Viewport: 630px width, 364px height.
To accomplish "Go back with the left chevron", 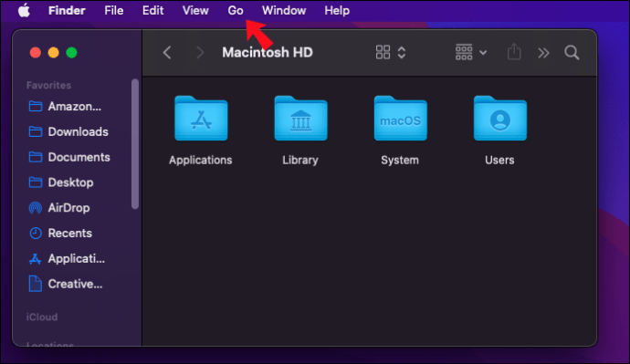I will click(x=167, y=53).
